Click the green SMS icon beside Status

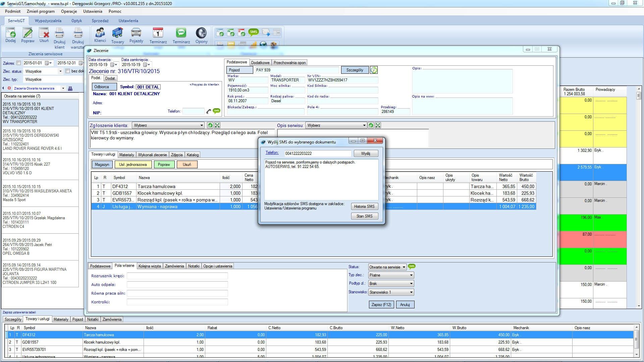[x=412, y=266]
